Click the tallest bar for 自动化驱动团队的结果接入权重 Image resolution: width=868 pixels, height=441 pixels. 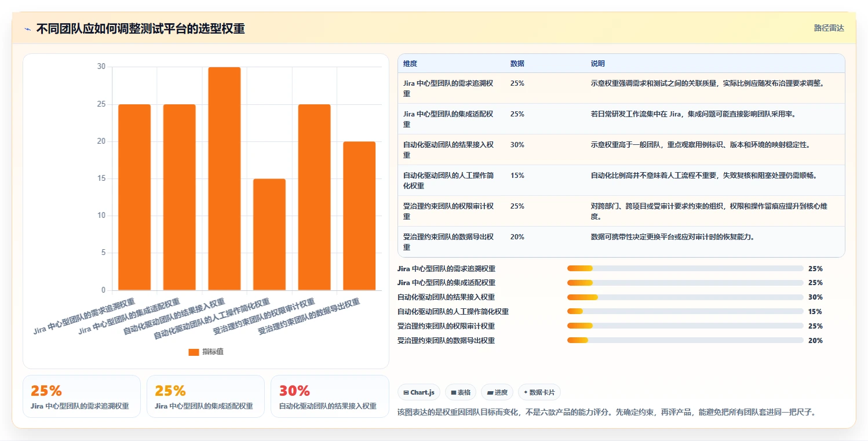click(224, 178)
